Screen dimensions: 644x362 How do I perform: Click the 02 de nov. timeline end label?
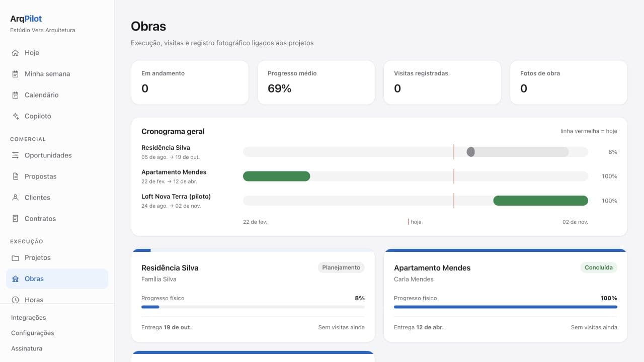[x=575, y=222]
